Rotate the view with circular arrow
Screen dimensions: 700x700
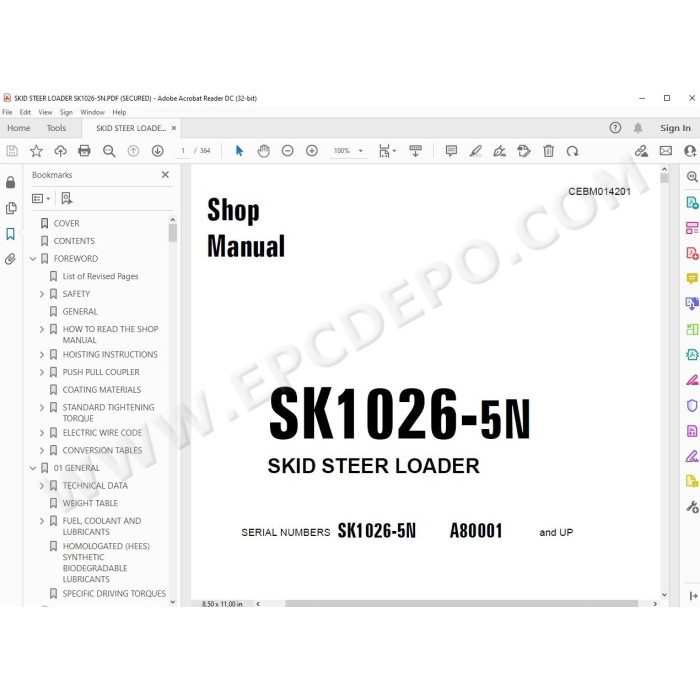tap(572, 151)
